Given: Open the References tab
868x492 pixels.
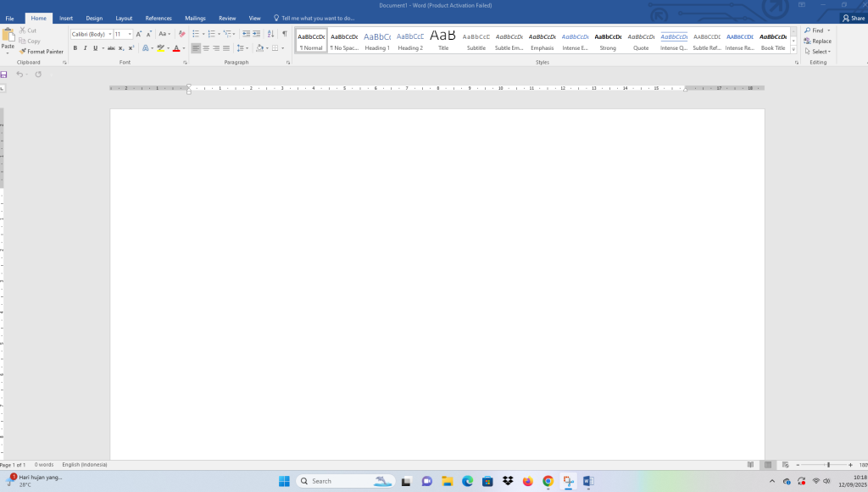Looking at the screenshot, I should click(159, 18).
